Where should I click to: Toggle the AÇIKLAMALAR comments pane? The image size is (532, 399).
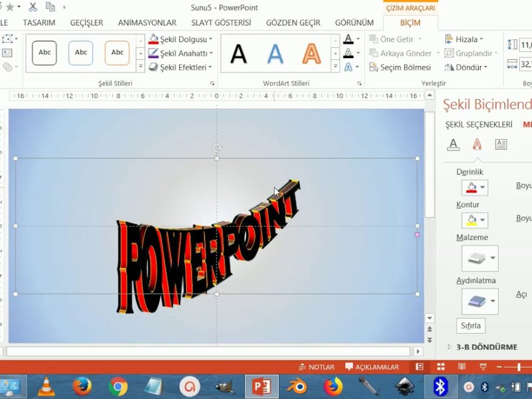(372, 367)
